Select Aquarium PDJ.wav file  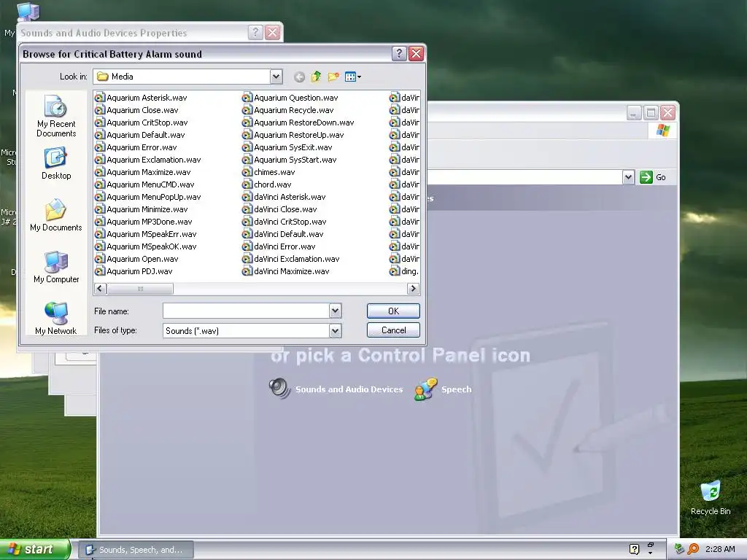pos(134,271)
